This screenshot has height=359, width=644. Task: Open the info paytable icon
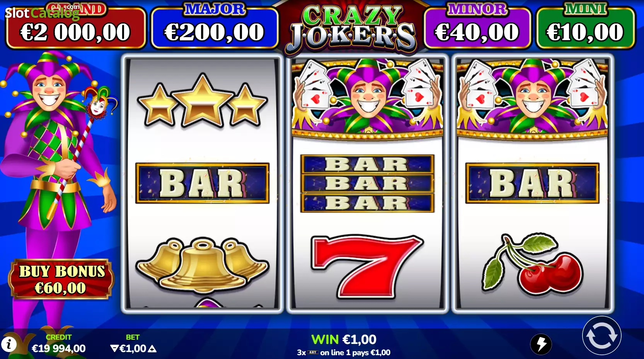[x=9, y=344]
